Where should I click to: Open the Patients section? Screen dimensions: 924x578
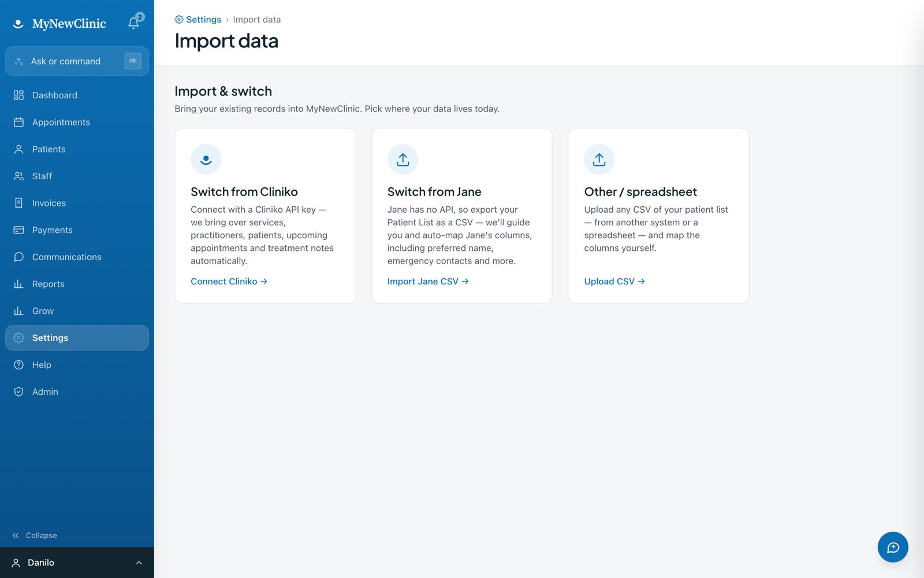tap(77, 149)
